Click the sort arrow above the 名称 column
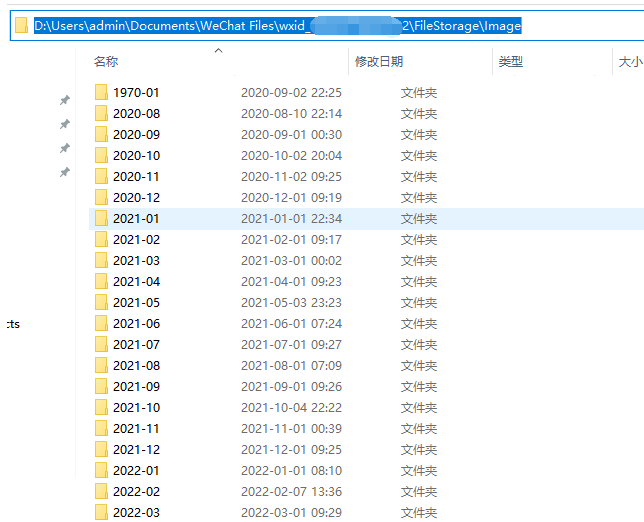Image resolution: width=644 pixels, height=522 pixels. point(218,51)
